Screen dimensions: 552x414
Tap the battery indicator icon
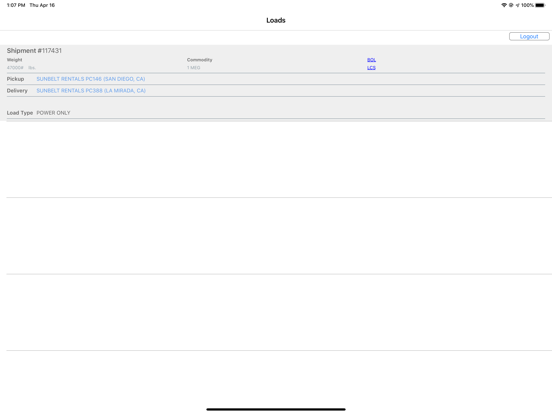click(540, 5)
